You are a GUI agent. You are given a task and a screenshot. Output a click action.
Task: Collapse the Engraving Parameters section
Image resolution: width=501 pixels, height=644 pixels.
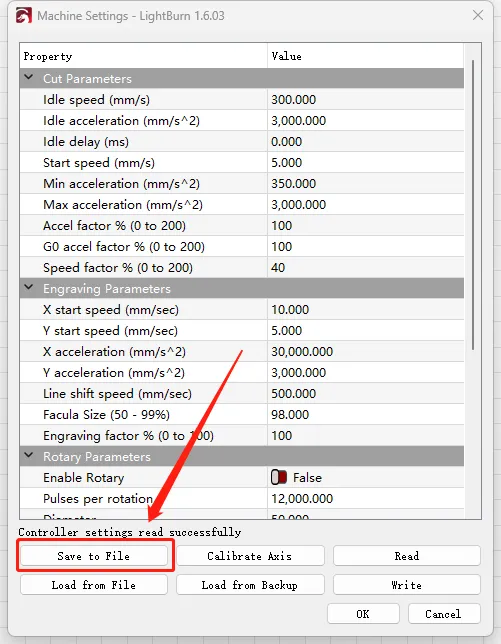pos(29,288)
